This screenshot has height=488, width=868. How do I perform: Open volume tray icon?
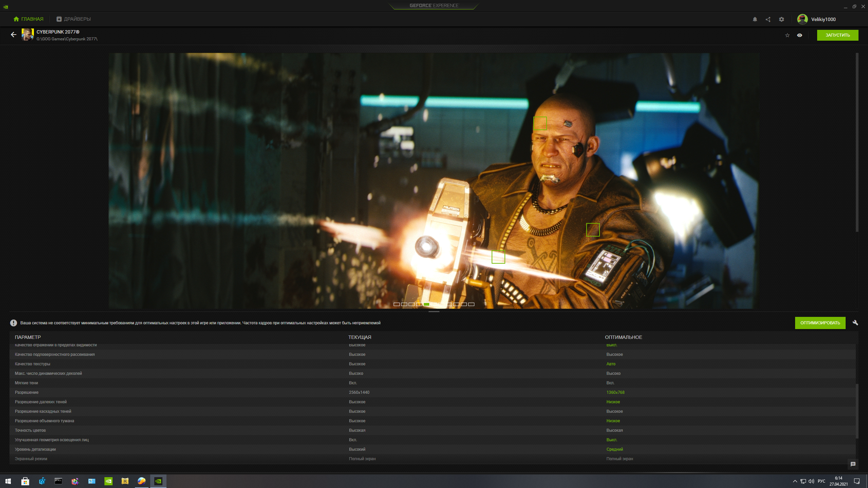click(x=811, y=481)
